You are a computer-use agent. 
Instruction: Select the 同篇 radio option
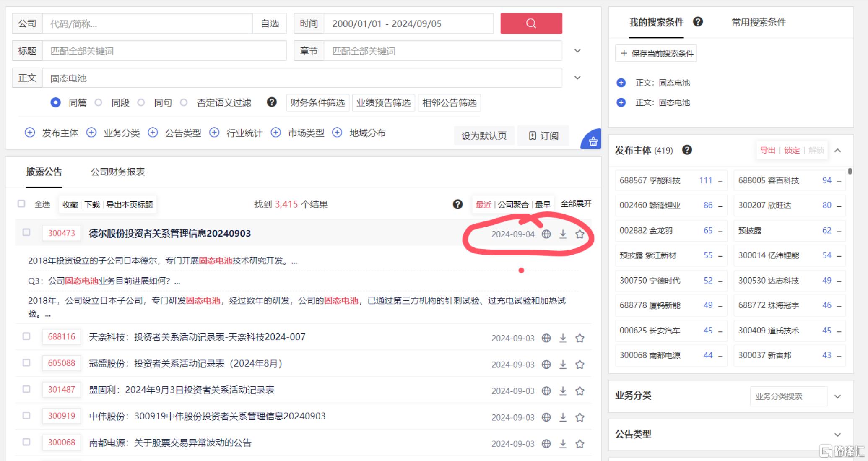pyautogui.click(x=55, y=102)
